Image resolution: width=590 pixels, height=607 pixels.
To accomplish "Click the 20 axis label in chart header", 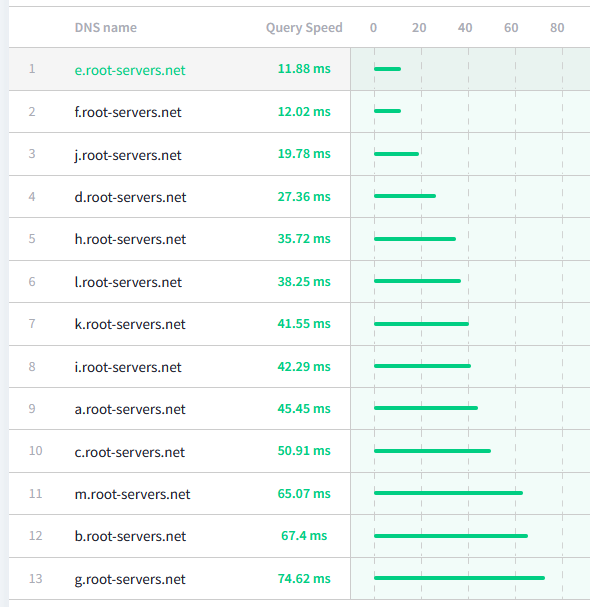I will tap(419, 28).
